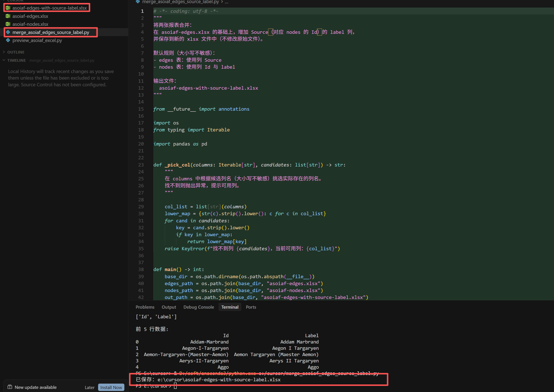Click line number 38 in gutter
Viewport: 554px width, 392px height.
(x=141, y=269)
